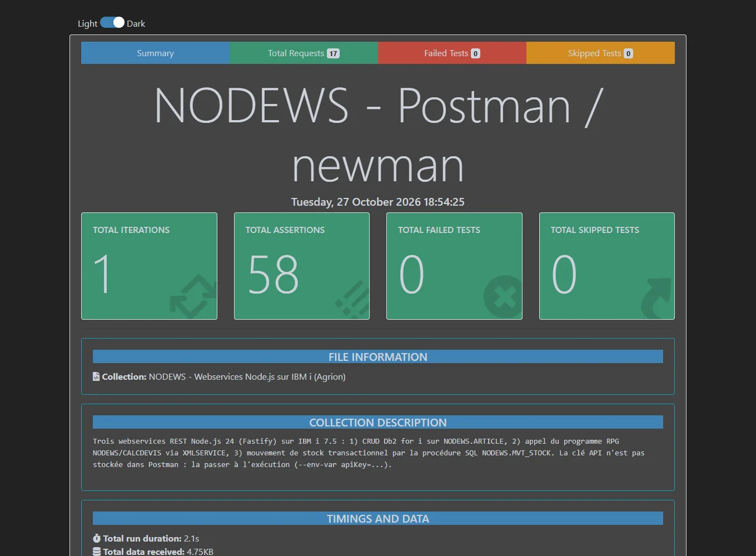Click the 'TOTAL ASSERTIONS' card label

click(x=285, y=230)
